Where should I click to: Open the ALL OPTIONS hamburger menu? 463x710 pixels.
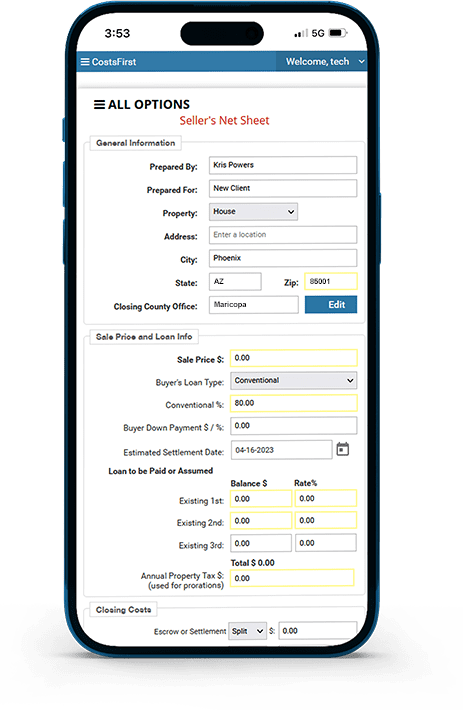[99, 105]
